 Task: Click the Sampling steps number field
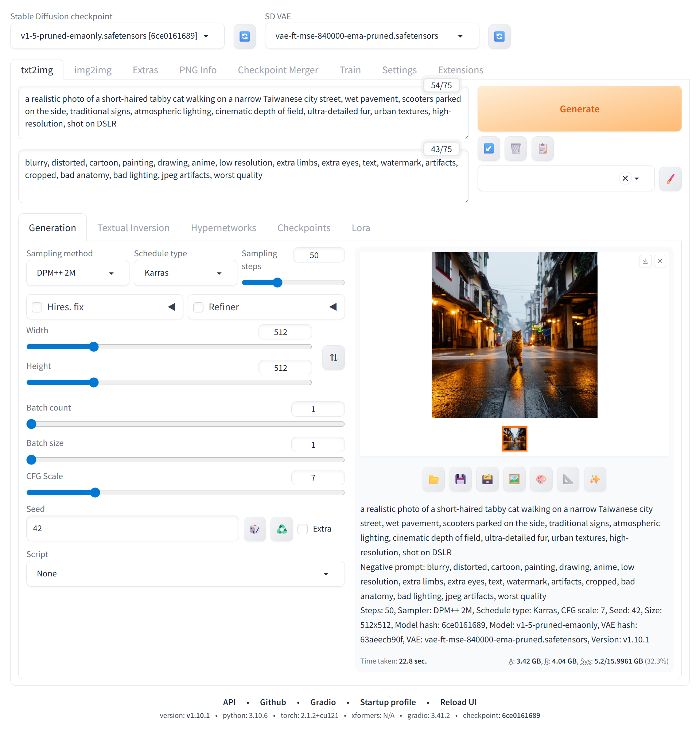coord(319,256)
